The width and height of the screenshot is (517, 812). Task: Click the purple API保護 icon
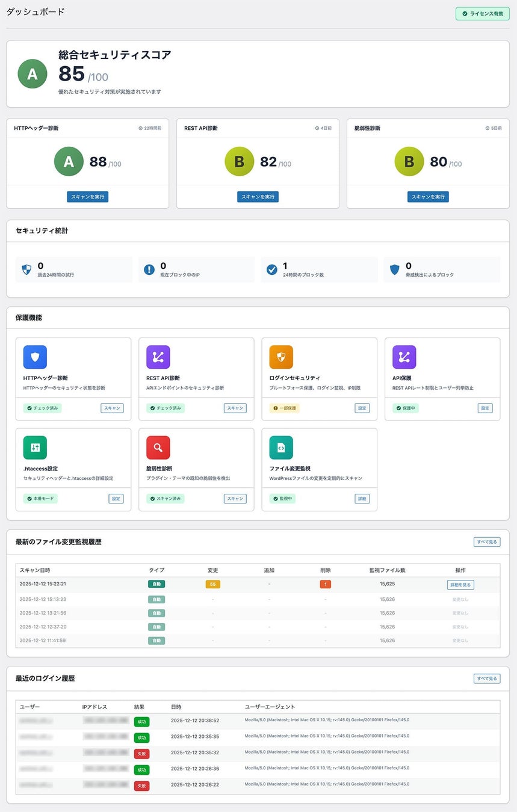404,357
